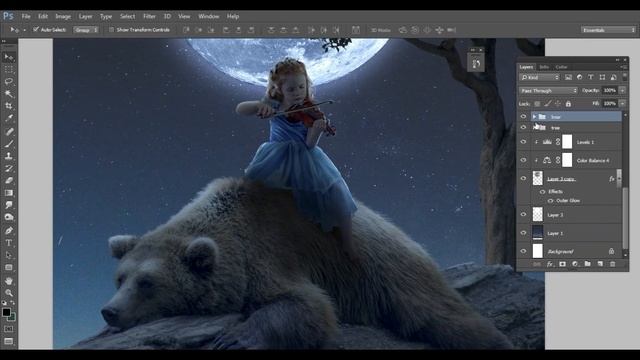Open the layer style fx menu
Image resolution: width=640 pixels, height=360 pixels.
550,264
